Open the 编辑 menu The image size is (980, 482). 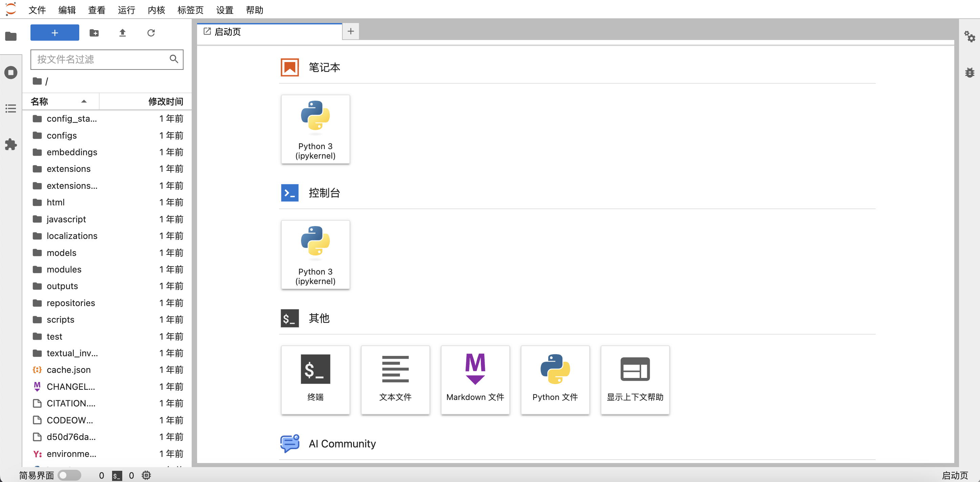(67, 10)
